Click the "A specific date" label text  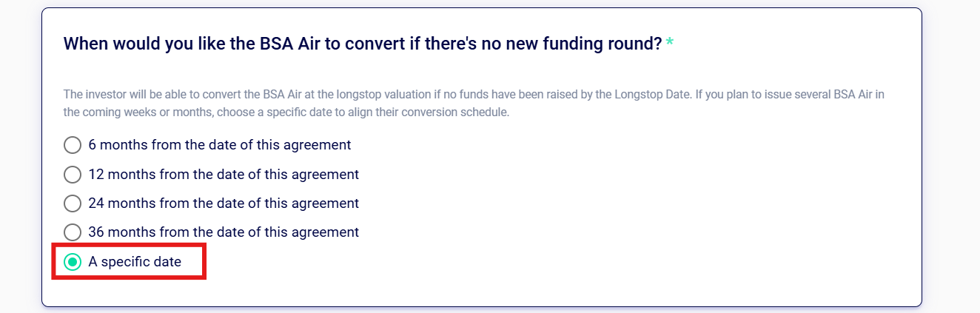135,262
